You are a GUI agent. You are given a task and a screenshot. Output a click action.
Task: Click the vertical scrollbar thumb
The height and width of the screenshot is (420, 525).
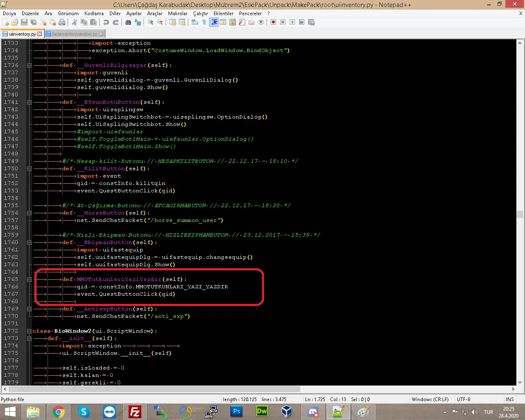[520, 214]
